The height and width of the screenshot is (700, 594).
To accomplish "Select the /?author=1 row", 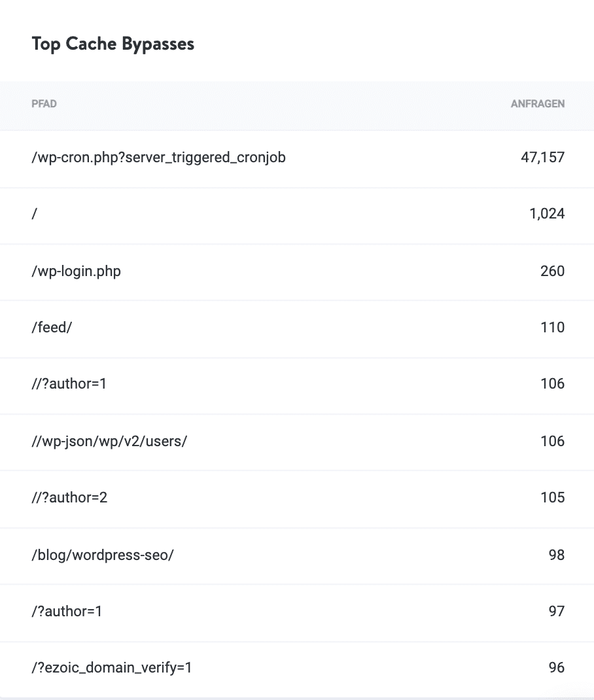I will 66,611.
